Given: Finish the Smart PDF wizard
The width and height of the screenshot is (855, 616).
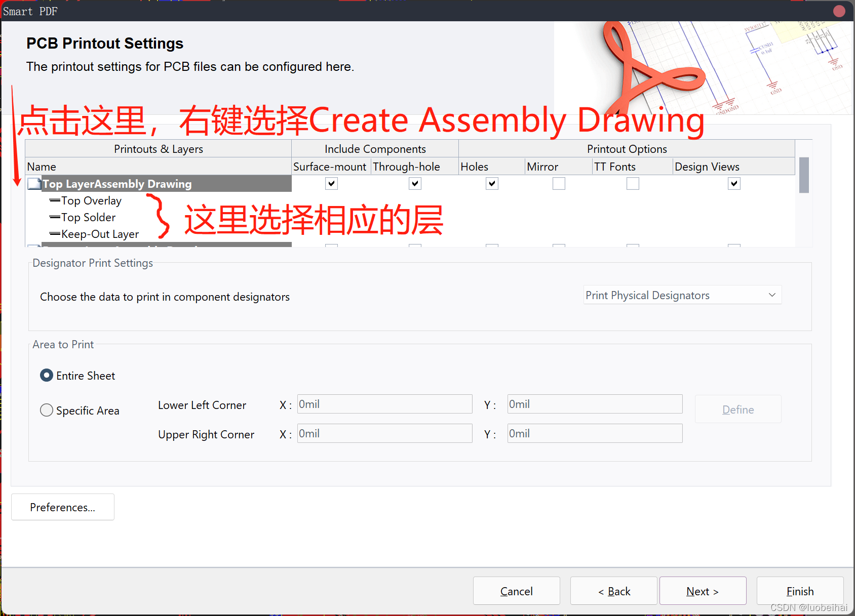Looking at the screenshot, I should click(800, 591).
